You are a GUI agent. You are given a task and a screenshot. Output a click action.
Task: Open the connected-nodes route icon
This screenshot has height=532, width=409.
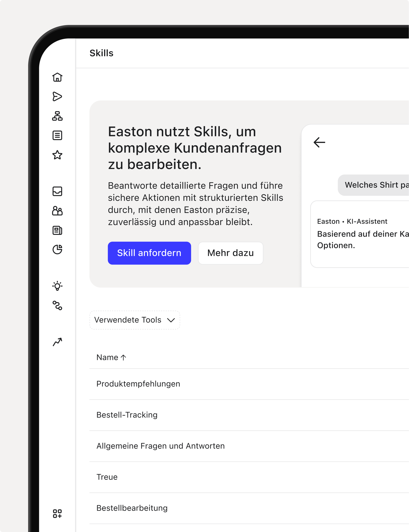(x=57, y=305)
